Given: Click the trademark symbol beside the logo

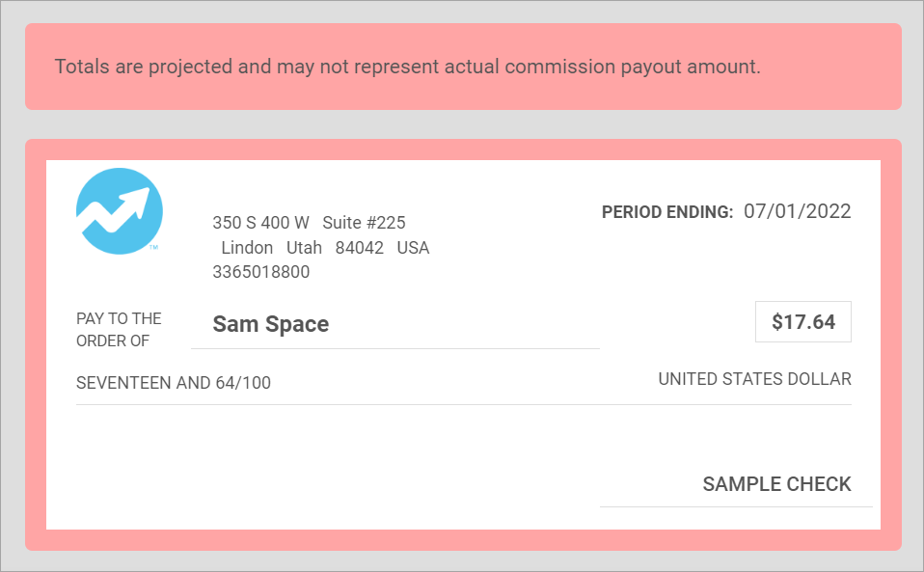Looking at the screenshot, I should click(x=153, y=248).
